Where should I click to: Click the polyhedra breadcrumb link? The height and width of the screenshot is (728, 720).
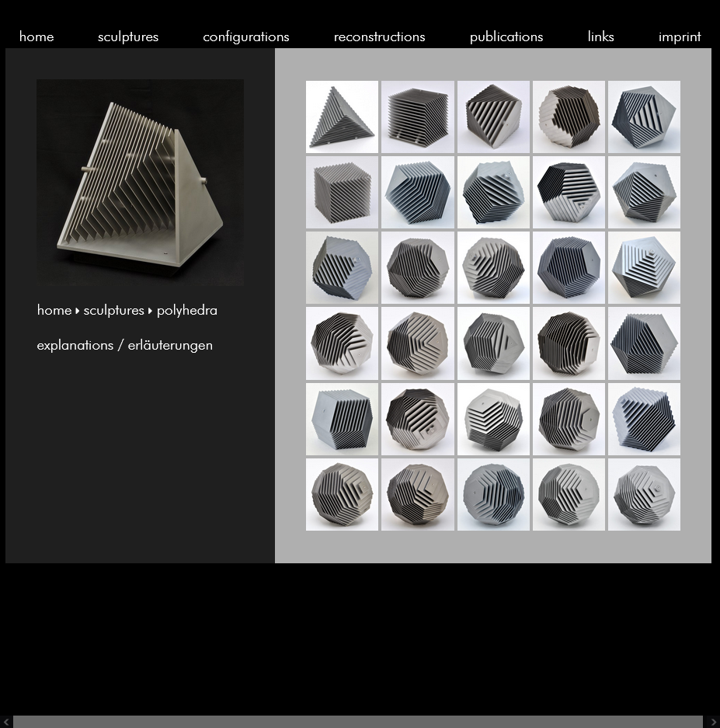click(186, 310)
